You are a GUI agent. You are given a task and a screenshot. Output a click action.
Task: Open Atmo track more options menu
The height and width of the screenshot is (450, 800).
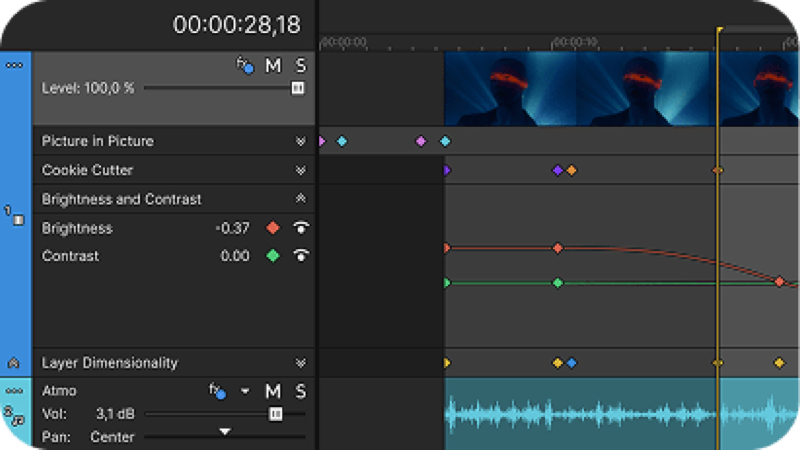pyautogui.click(x=14, y=391)
